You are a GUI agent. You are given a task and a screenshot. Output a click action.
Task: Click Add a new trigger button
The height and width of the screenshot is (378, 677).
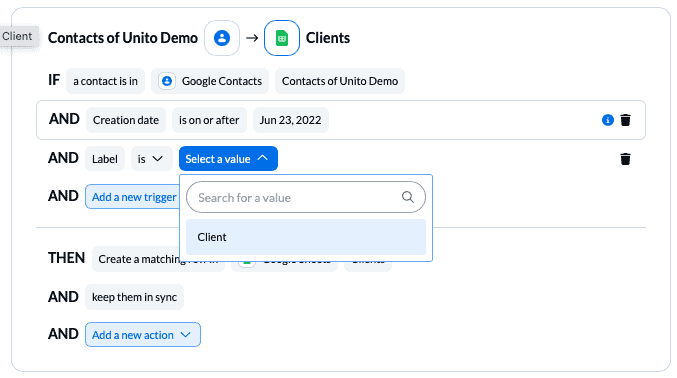133,197
